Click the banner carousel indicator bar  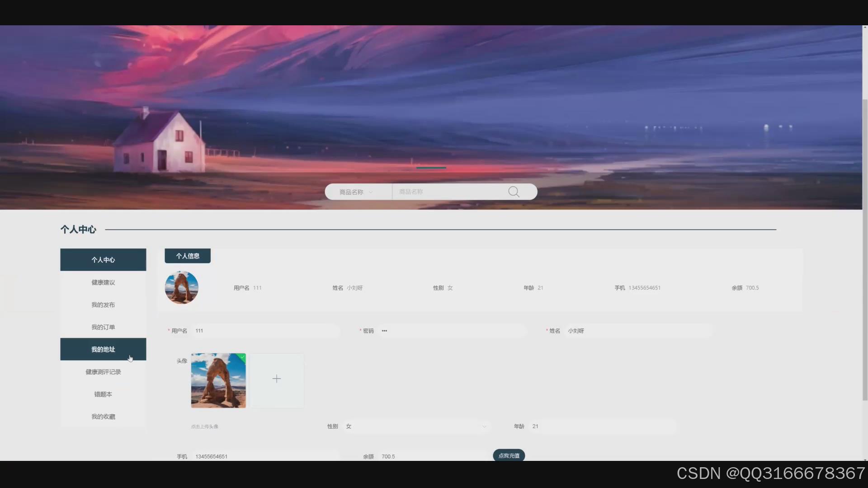click(x=431, y=168)
